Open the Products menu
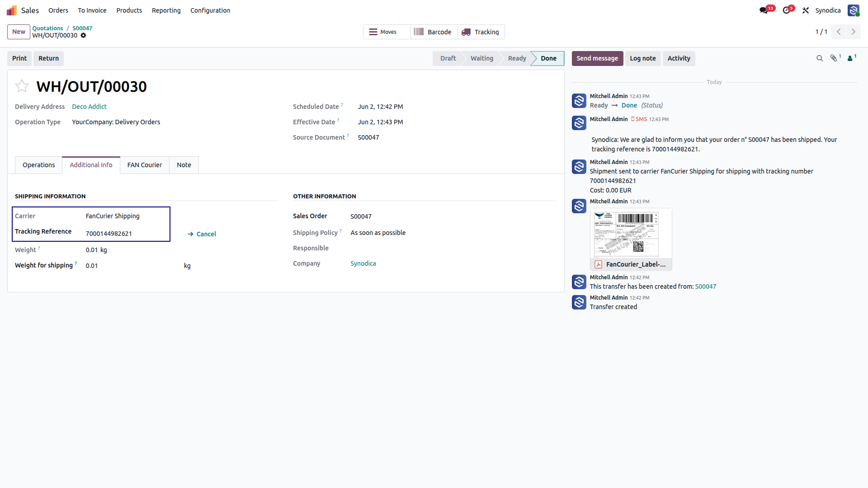This screenshot has width=868, height=488. pyautogui.click(x=129, y=10)
